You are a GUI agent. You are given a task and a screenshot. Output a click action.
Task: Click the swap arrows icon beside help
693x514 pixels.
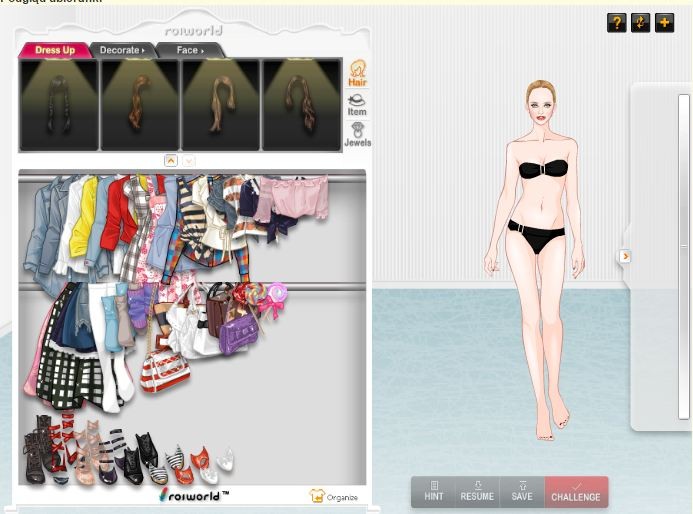click(640, 23)
